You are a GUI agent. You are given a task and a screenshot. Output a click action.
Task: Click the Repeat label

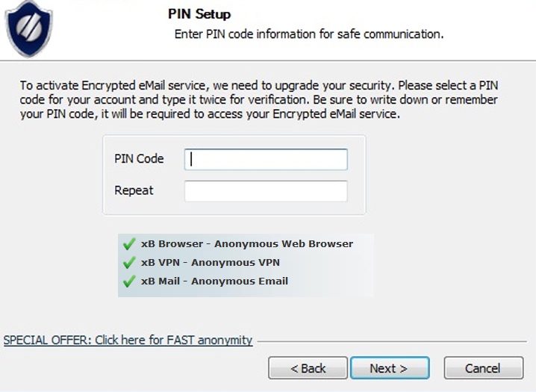tap(134, 190)
